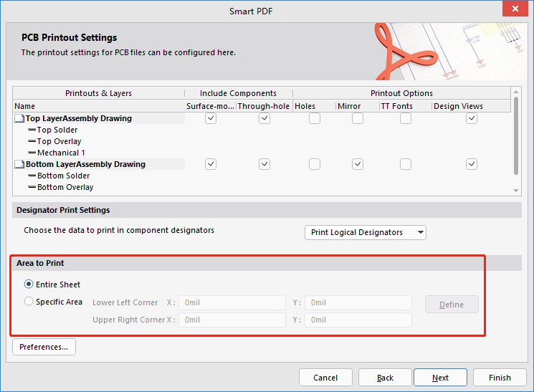Choose the Specific Area radio option

click(x=29, y=302)
